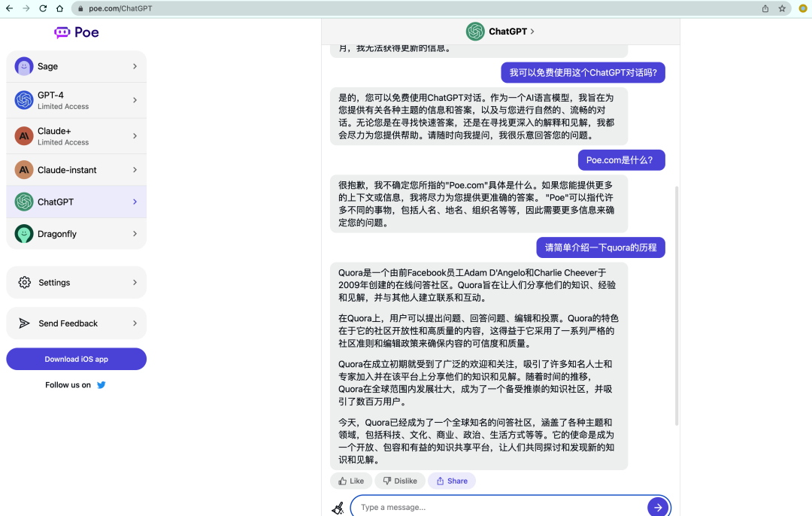Like the Quora response
This screenshot has height=516, width=812.
(351, 481)
